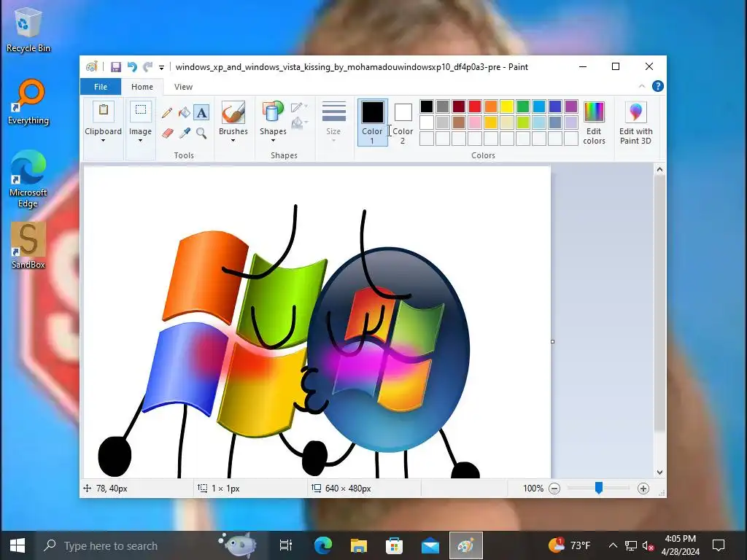The height and width of the screenshot is (560, 747).
Task: Switch to the Home tab
Action: click(142, 87)
